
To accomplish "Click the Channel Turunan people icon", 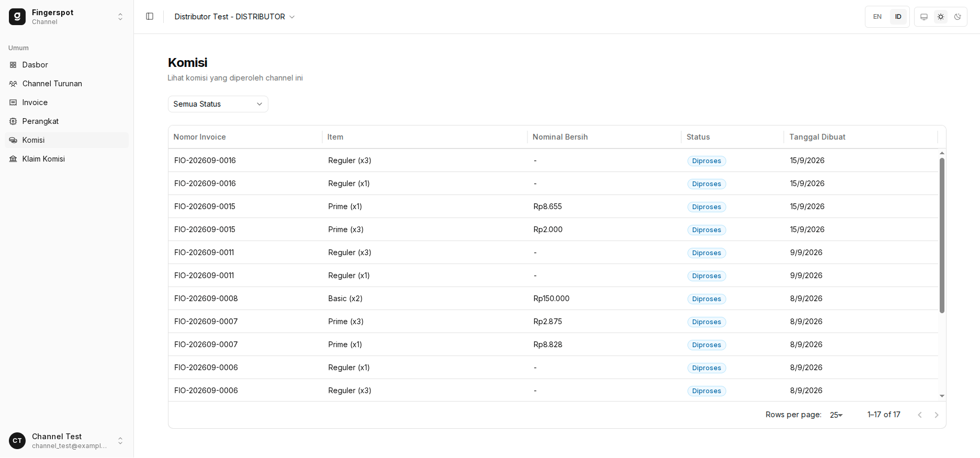I will point(13,84).
